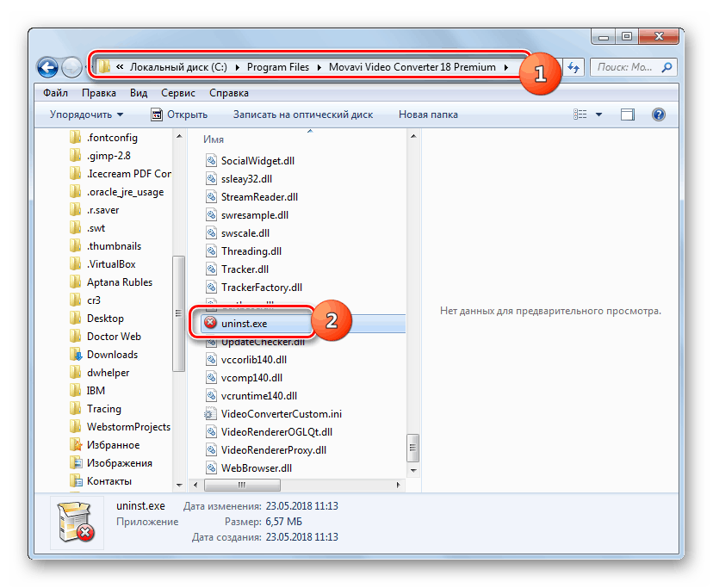Click the Back navigation arrow
This screenshot has width=713, height=588.
click(x=47, y=68)
